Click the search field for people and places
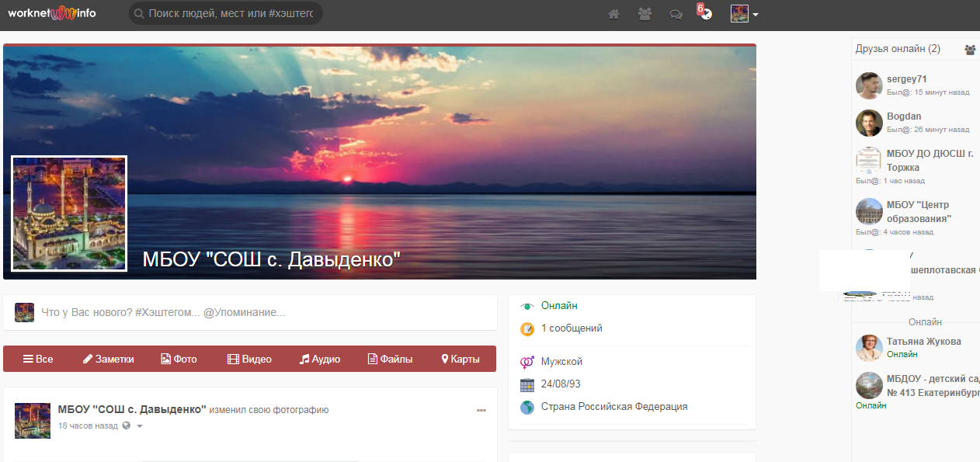The height and width of the screenshot is (462, 980). tap(225, 14)
